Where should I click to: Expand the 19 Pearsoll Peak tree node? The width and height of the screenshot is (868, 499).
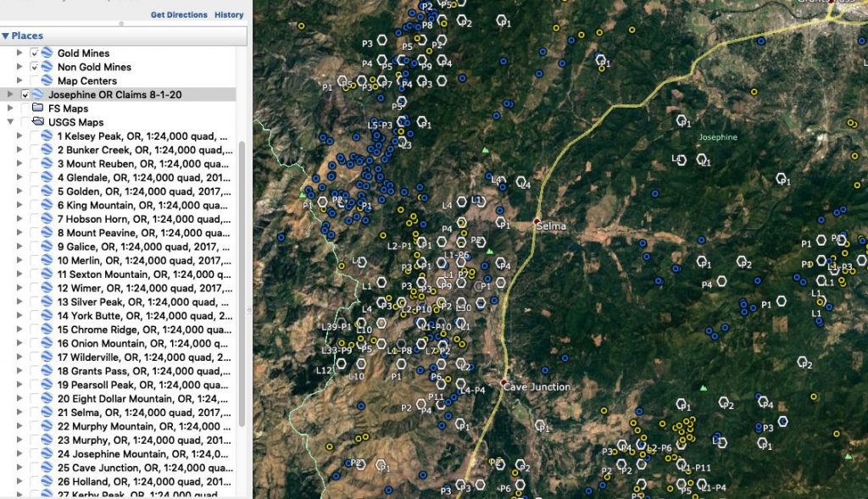coord(20,385)
